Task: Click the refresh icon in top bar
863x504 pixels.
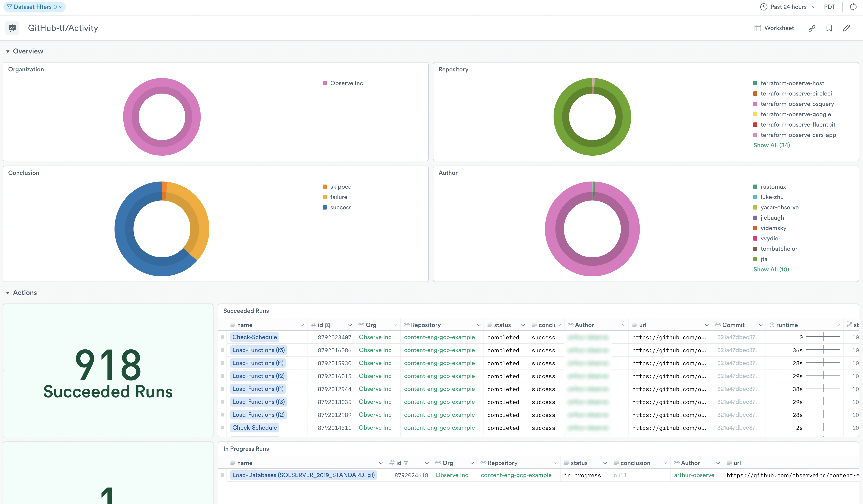Action: [853, 7]
